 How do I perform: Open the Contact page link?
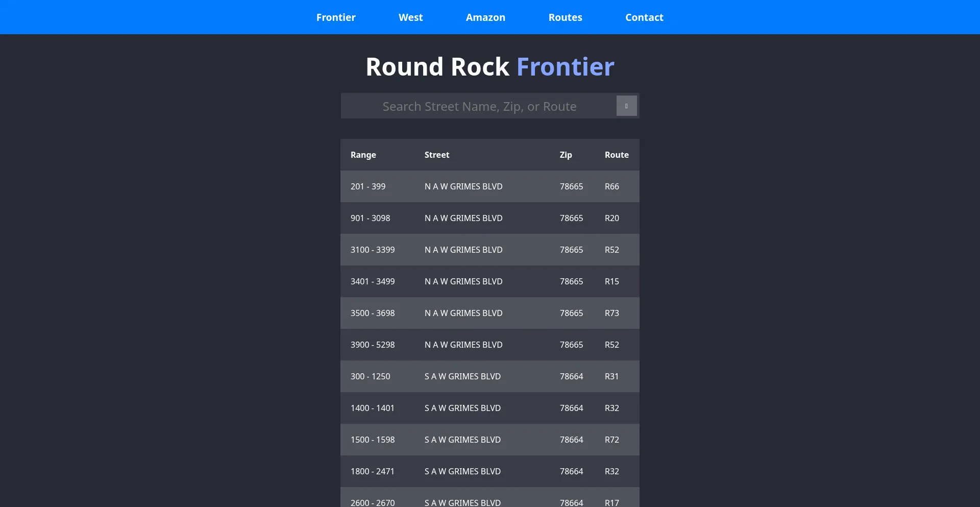click(x=644, y=17)
